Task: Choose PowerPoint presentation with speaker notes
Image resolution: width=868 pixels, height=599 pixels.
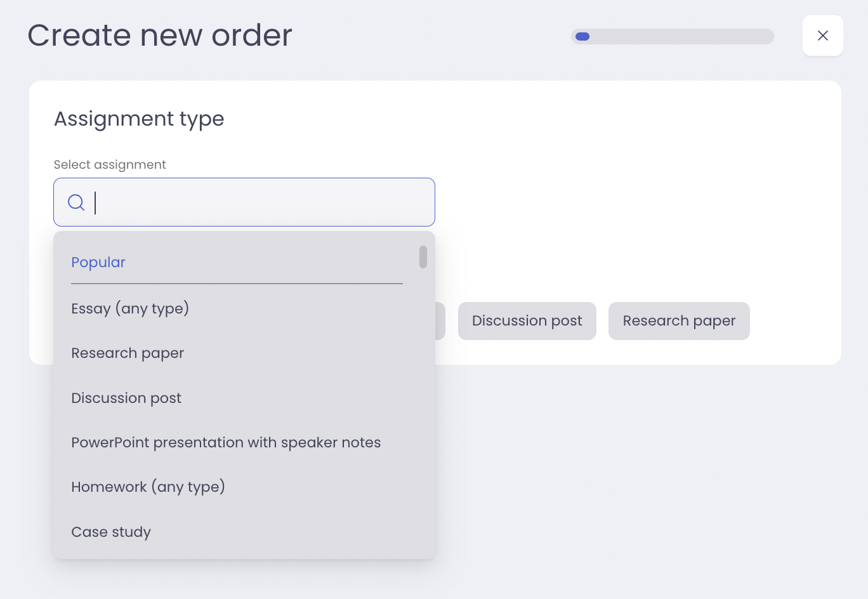Action: click(x=226, y=442)
